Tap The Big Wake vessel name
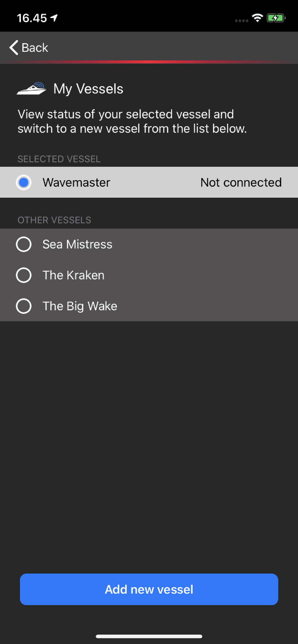The width and height of the screenshot is (298, 644). click(80, 306)
